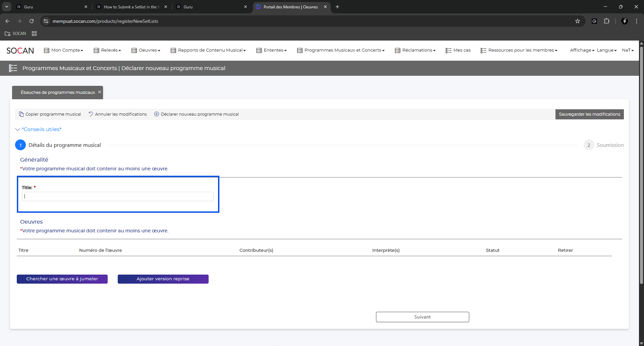This screenshot has height=346, width=644.
Task: Click the SOCAN logo
Action: pyautogui.click(x=20, y=51)
